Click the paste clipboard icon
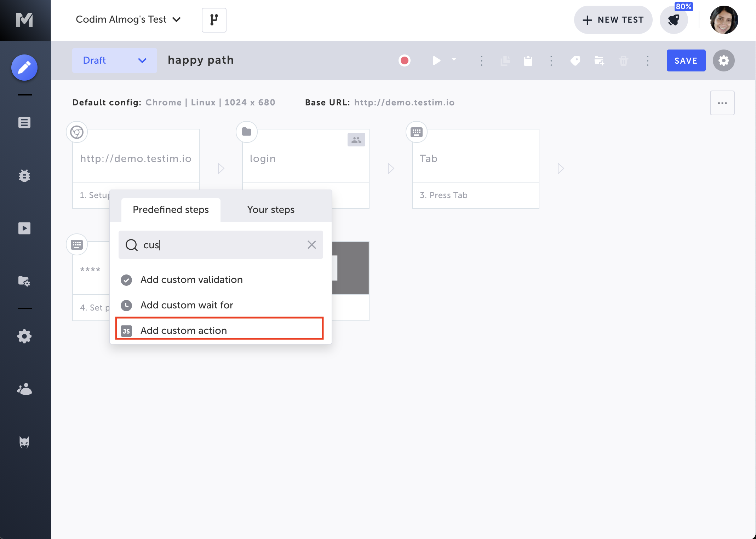This screenshot has height=539, width=756. 528,60
